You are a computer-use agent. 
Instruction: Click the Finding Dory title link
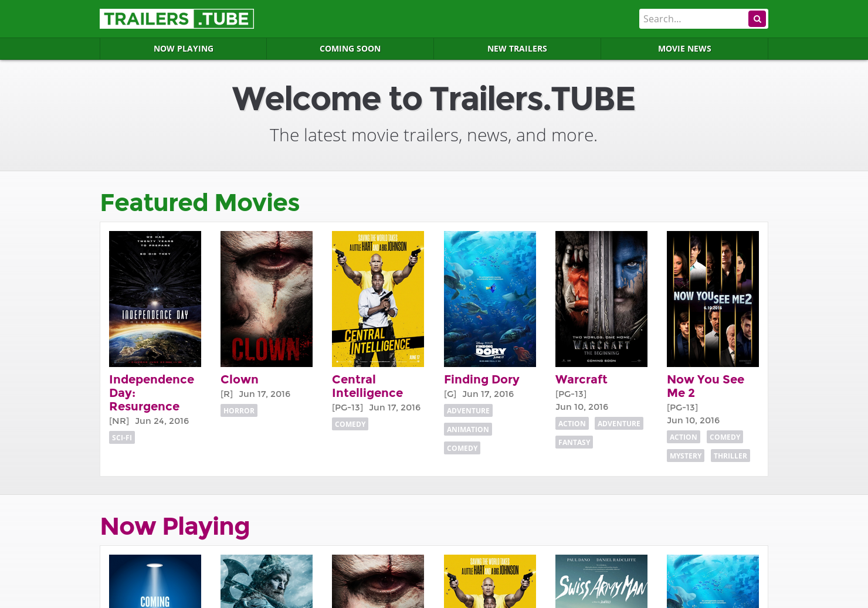[x=482, y=379]
